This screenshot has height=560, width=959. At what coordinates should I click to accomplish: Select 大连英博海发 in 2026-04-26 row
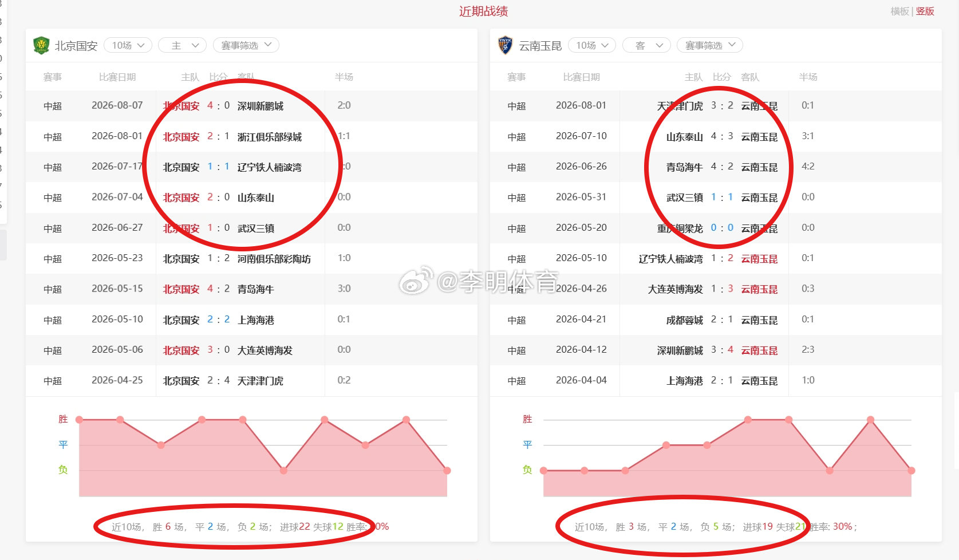click(x=675, y=289)
